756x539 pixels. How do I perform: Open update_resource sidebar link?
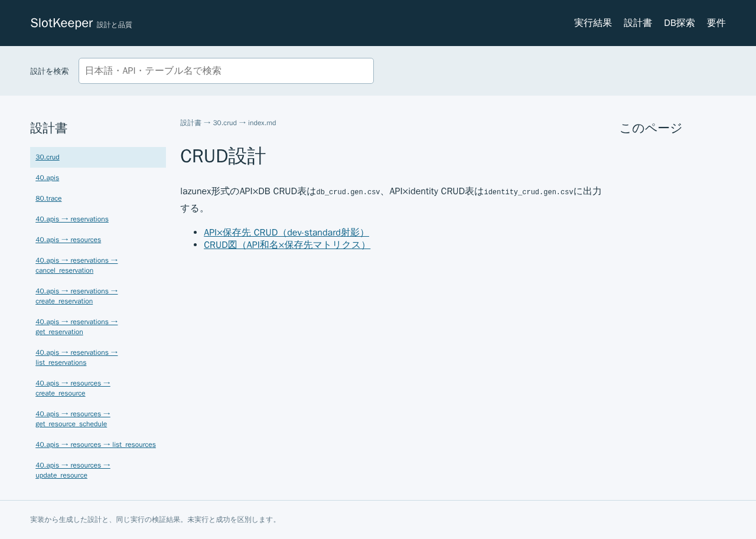pyautogui.click(x=98, y=470)
